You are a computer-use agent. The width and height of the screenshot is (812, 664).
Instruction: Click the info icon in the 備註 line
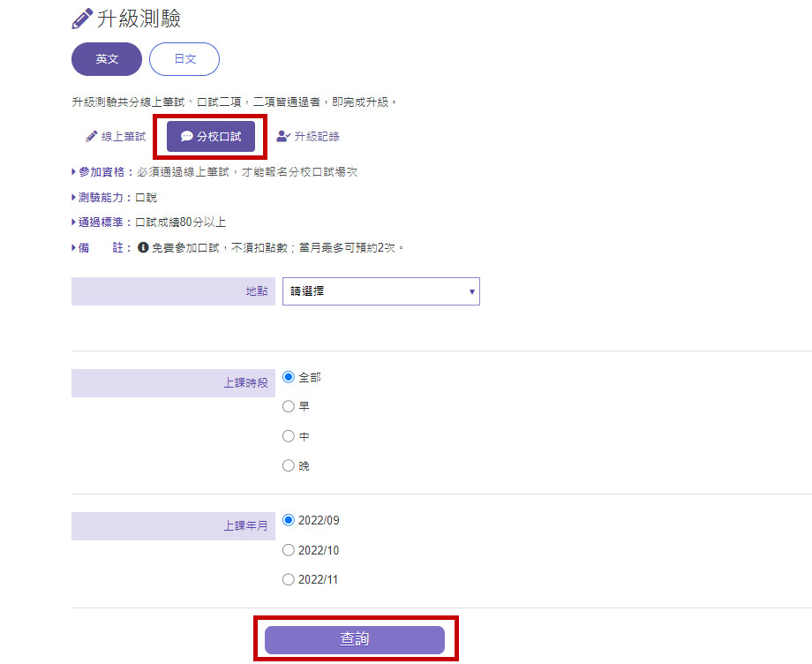[x=143, y=247]
